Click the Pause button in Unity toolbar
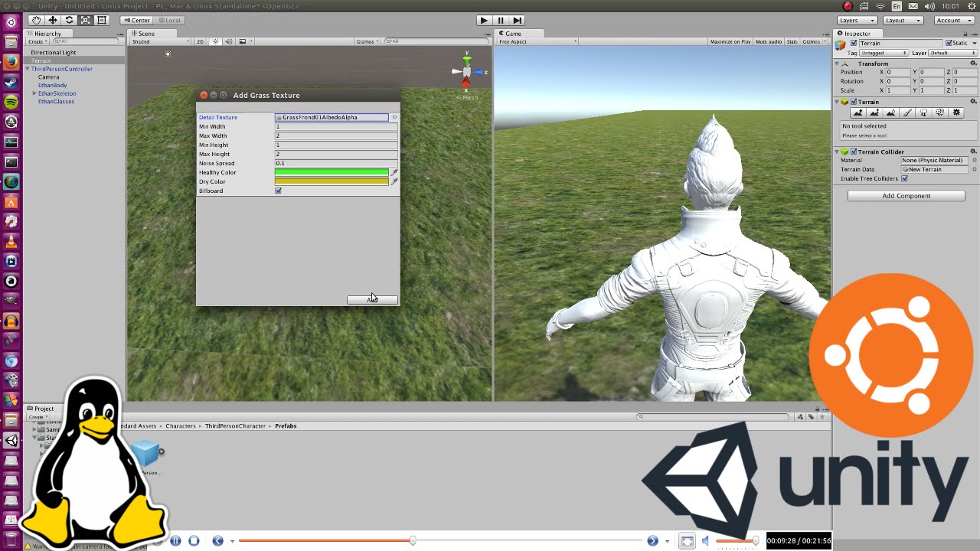This screenshot has width=980, height=551. coord(501,20)
